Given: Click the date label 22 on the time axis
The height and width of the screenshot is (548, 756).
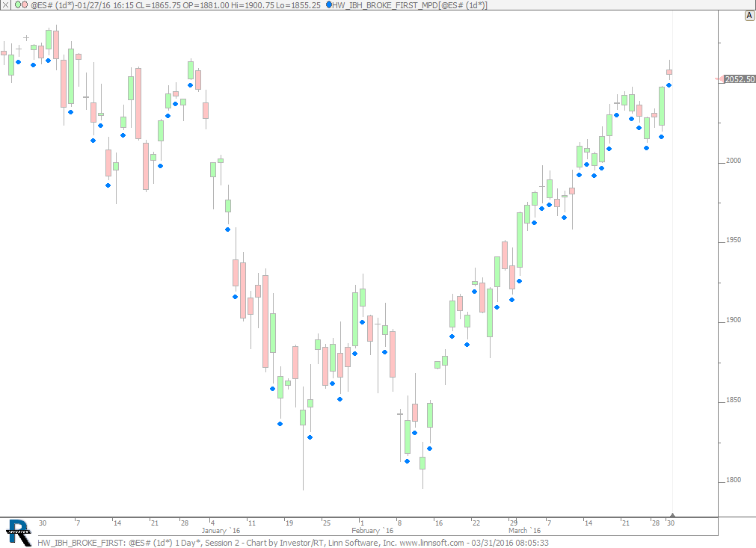Looking at the screenshot, I should pos(476,523).
